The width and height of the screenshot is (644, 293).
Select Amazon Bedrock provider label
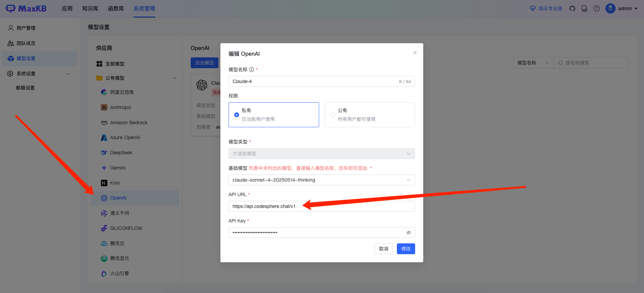[x=129, y=123]
